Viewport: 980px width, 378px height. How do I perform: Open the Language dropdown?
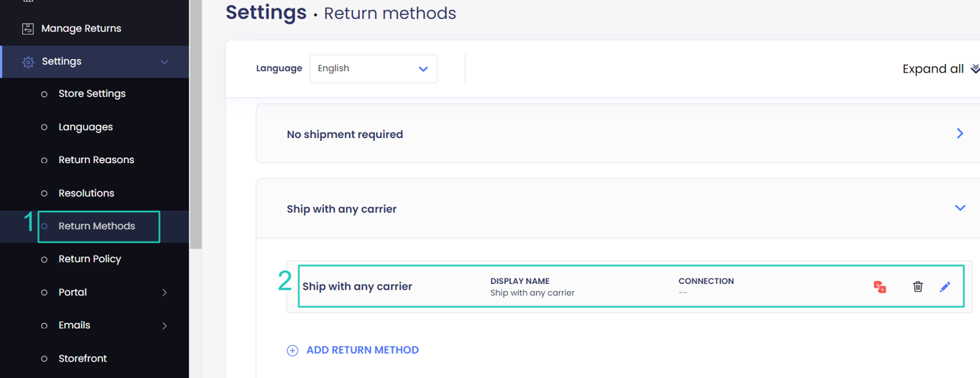pos(373,68)
